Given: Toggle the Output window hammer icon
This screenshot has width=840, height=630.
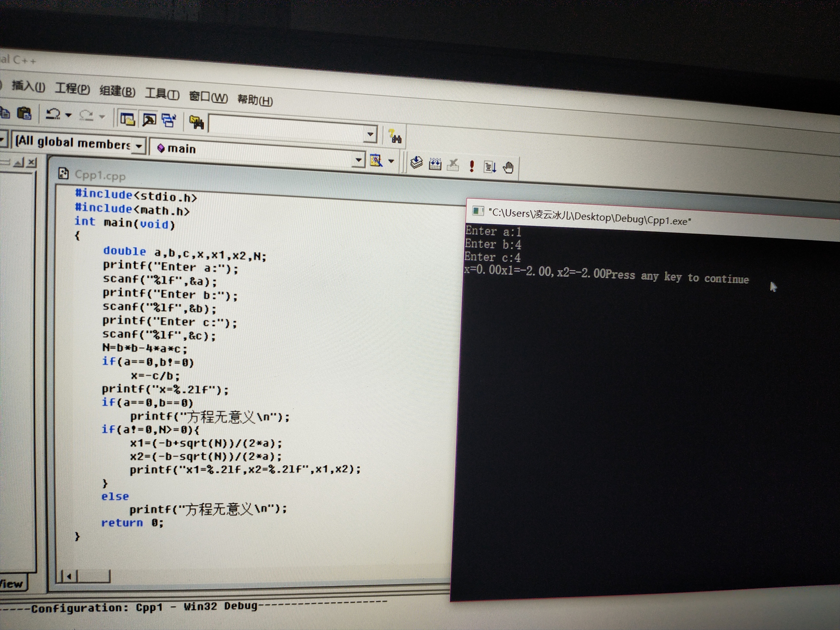Looking at the screenshot, I should coord(149,120).
